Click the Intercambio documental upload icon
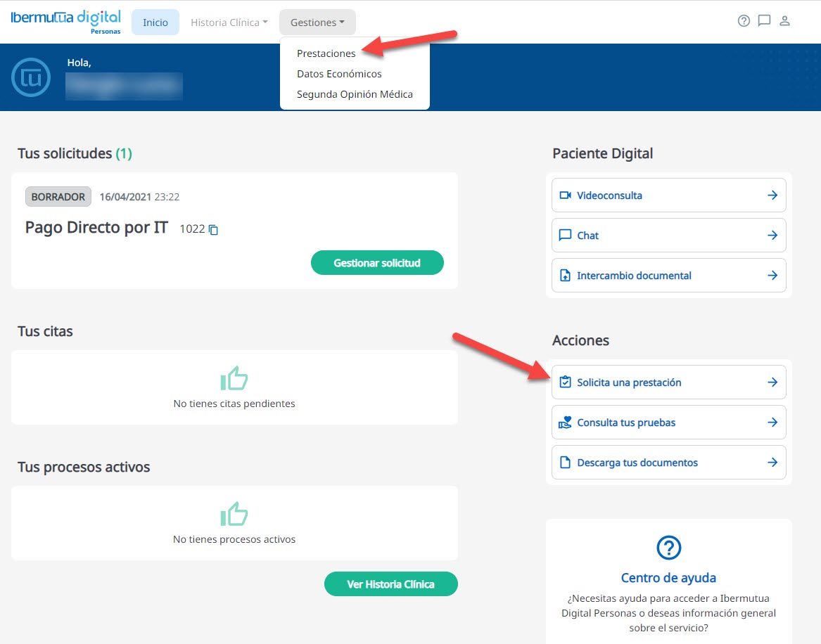 pyautogui.click(x=565, y=276)
